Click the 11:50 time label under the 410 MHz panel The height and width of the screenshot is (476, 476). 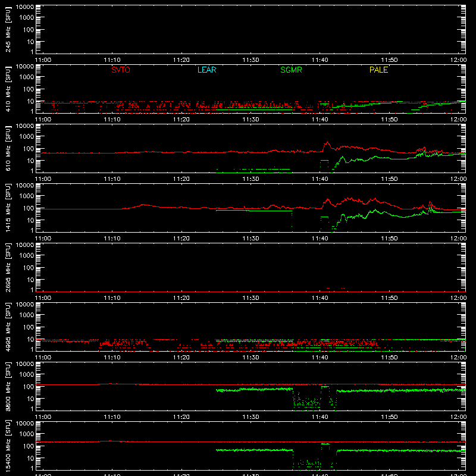tap(389, 120)
